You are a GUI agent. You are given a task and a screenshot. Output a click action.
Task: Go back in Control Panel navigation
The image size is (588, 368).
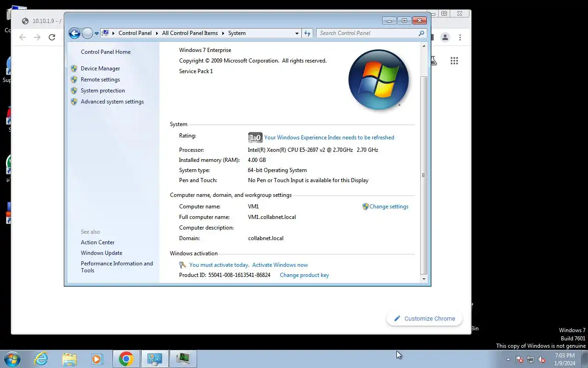point(74,33)
